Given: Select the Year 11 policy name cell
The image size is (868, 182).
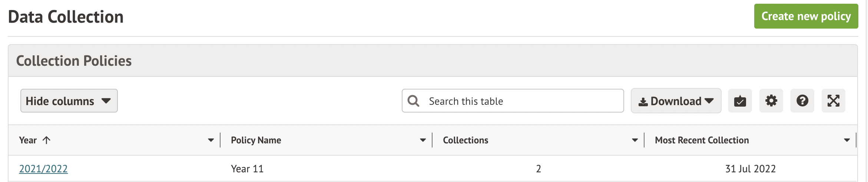Looking at the screenshot, I should click(x=247, y=169).
